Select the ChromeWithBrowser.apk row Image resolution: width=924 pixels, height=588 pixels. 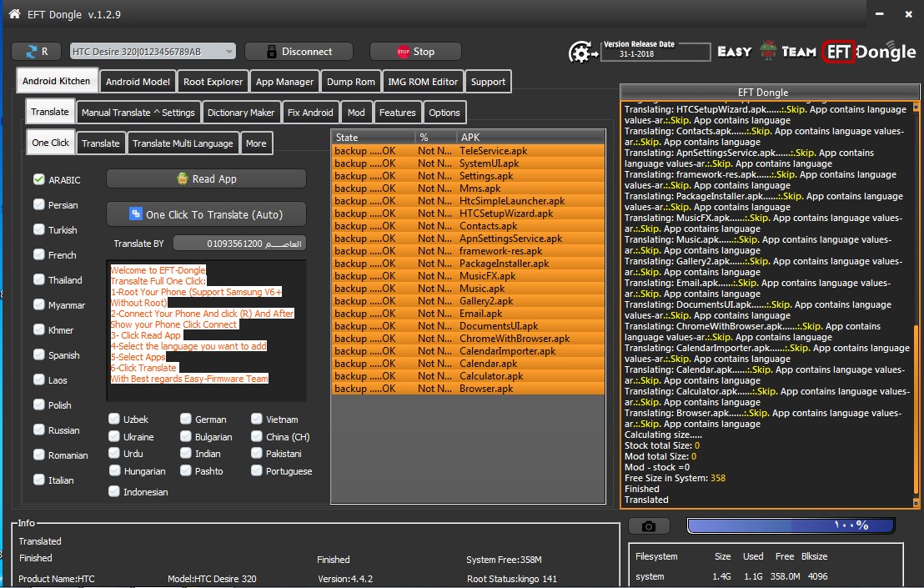pyautogui.click(x=469, y=338)
